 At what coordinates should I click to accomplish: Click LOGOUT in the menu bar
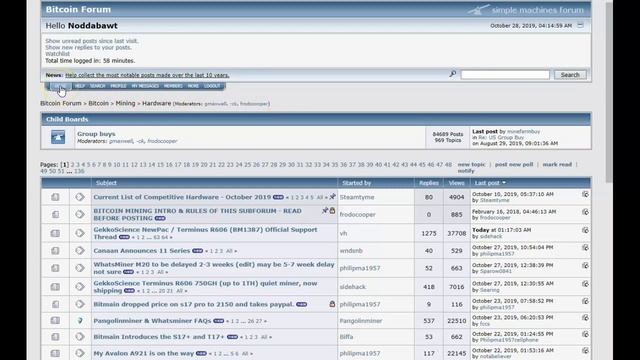coord(212,86)
